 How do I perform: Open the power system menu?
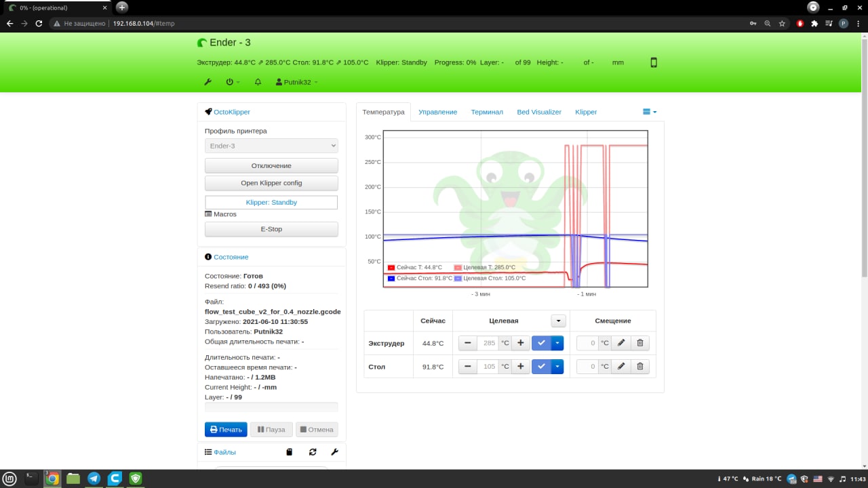[233, 82]
